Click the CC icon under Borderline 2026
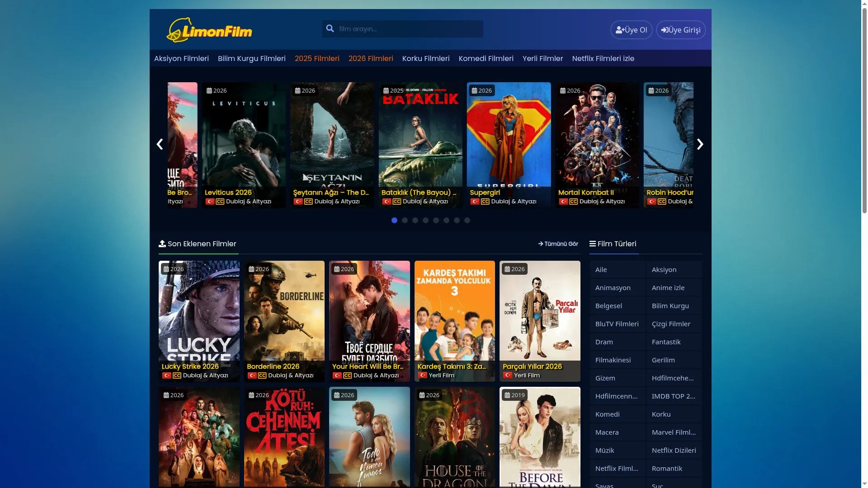 click(262, 375)
